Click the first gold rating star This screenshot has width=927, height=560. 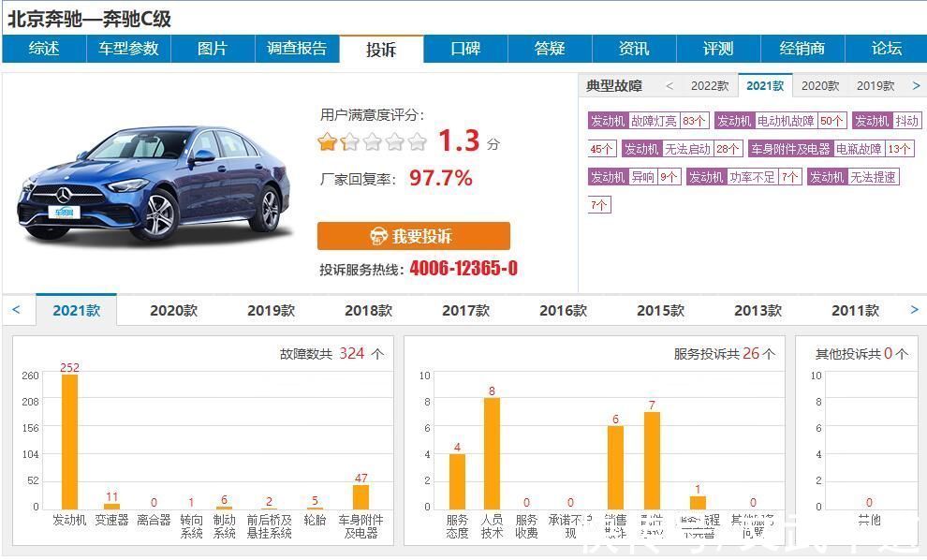pyautogui.click(x=327, y=142)
